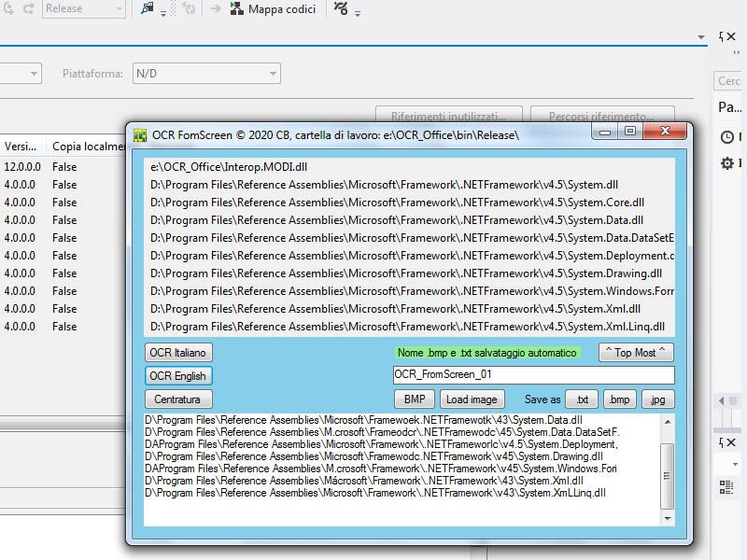This screenshot has height=560, width=747.
Task: Minimize the OCR FomScreen window
Action: (x=605, y=132)
